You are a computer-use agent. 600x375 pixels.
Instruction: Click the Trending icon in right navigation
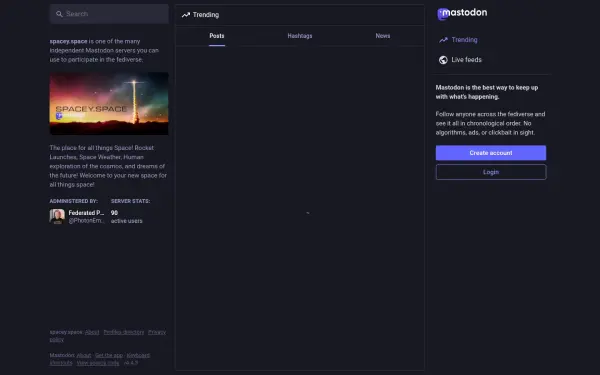[x=443, y=40]
